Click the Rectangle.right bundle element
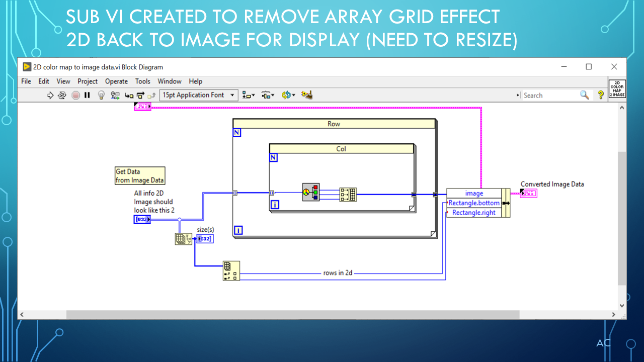Image resolution: width=644 pixels, height=362 pixels. pyautogui.click(x=474, y=213)
